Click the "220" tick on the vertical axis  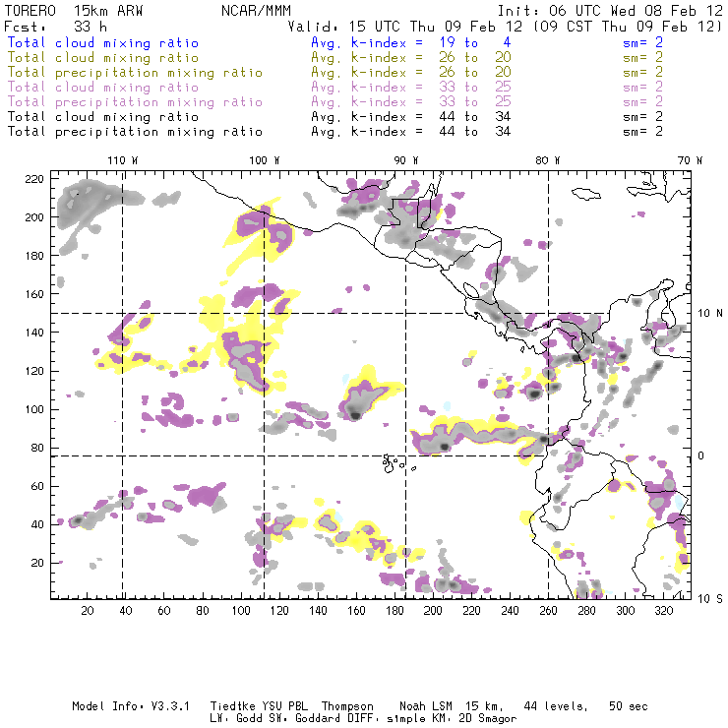click(33, 179)
